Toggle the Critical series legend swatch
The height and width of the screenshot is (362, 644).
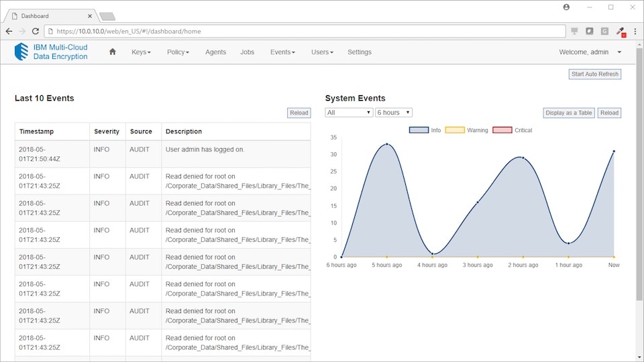[502, 130]
